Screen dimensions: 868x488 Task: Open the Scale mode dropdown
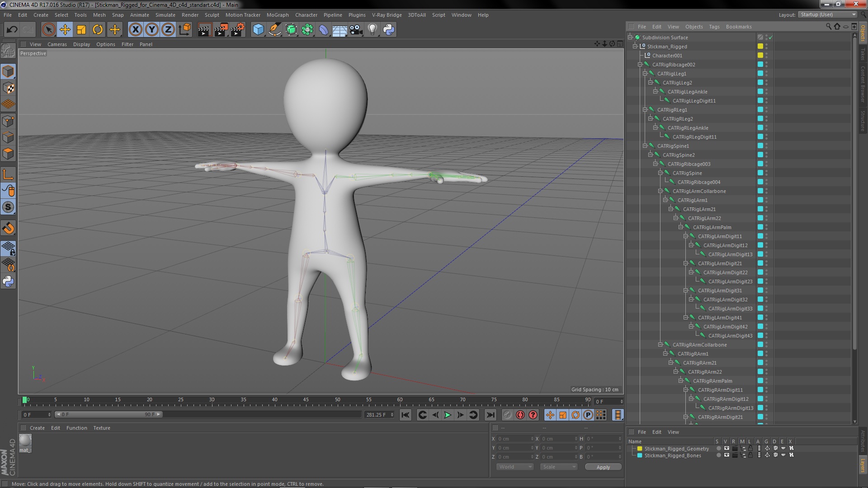tap(559, 467)
